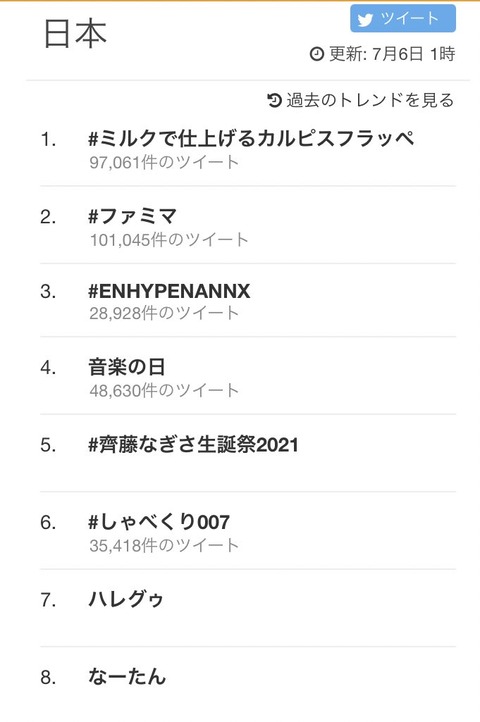480x722 pixels.
Task: Click the blue ツイート button
Action: point(403,19)
